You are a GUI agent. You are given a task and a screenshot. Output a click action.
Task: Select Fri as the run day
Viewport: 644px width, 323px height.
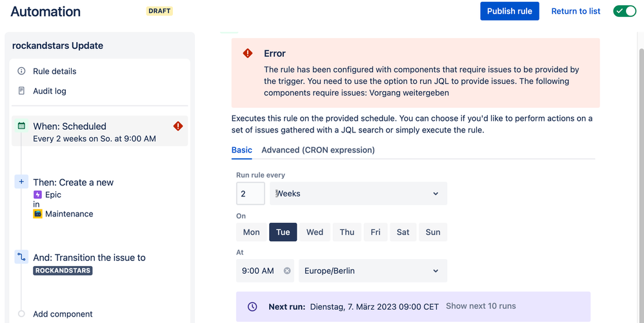click(x=376, y=232)
